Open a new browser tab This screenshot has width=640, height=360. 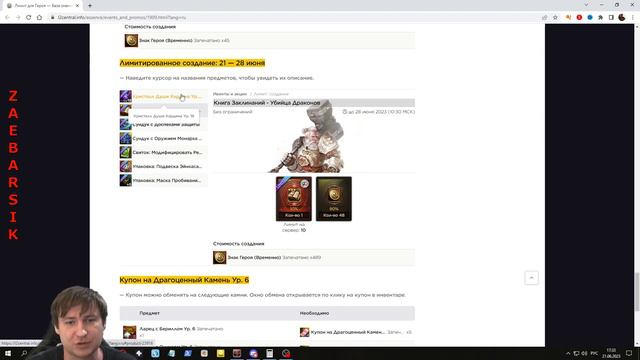click(x=90, y=6)
